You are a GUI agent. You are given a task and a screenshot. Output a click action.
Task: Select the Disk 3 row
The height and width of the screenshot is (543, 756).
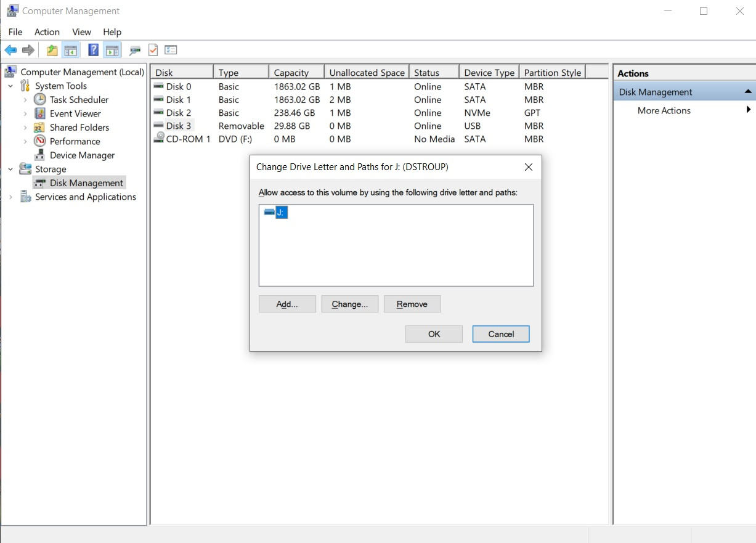379,126
